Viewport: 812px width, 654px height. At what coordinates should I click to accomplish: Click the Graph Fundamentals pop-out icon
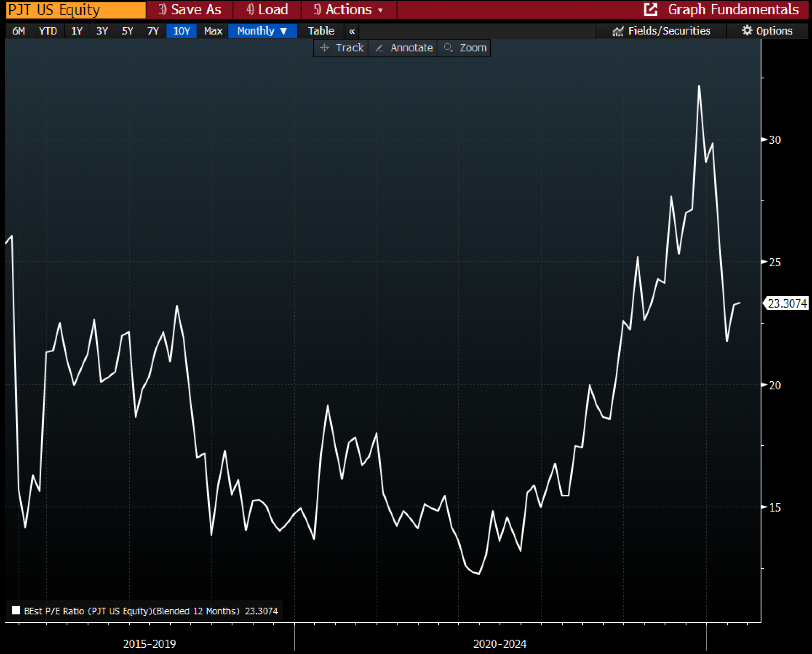(x=651, y=10)
